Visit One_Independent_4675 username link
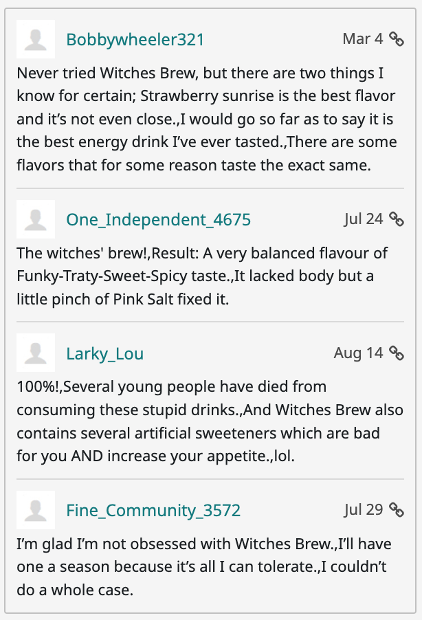Image resolution: width=422 pixels, height=620 pixels. [158, 219]
